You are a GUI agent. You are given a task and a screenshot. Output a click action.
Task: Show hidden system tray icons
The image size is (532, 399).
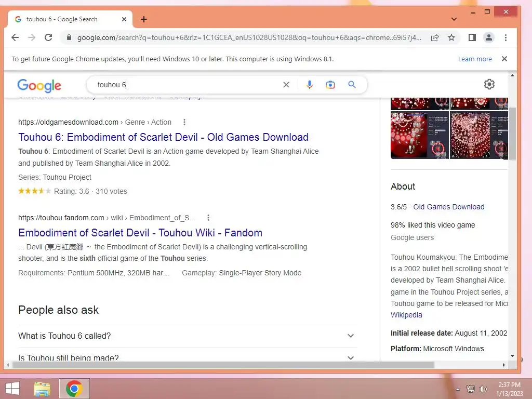(x=458, y=389)
